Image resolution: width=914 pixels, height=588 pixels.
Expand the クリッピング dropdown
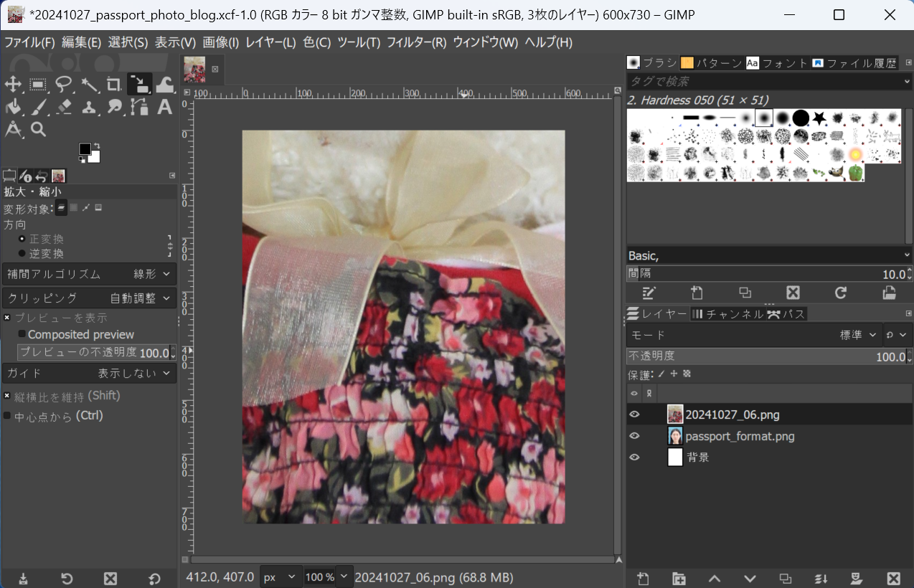(x=89, y=298)
